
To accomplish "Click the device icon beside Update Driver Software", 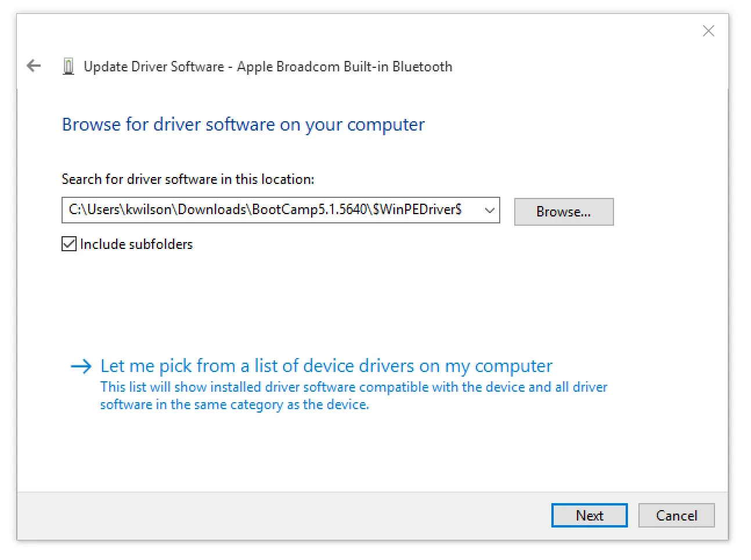I will [x=68, y=67].
